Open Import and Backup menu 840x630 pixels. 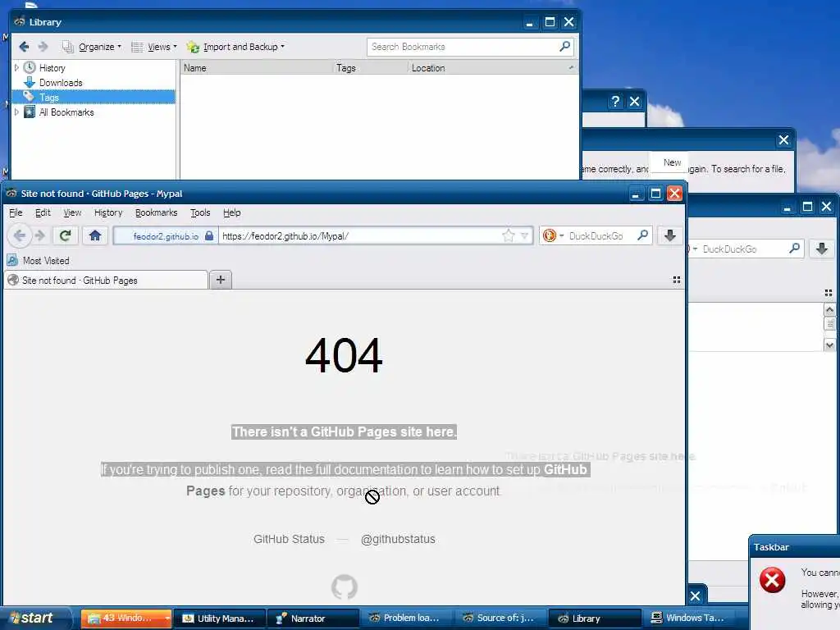(x=235, y=47)
